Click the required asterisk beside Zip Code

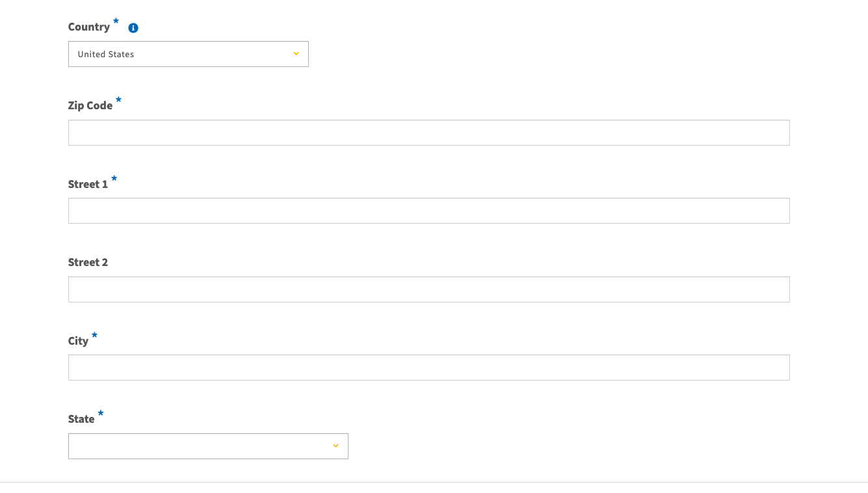pyautogui.click(x=118, y=100)
